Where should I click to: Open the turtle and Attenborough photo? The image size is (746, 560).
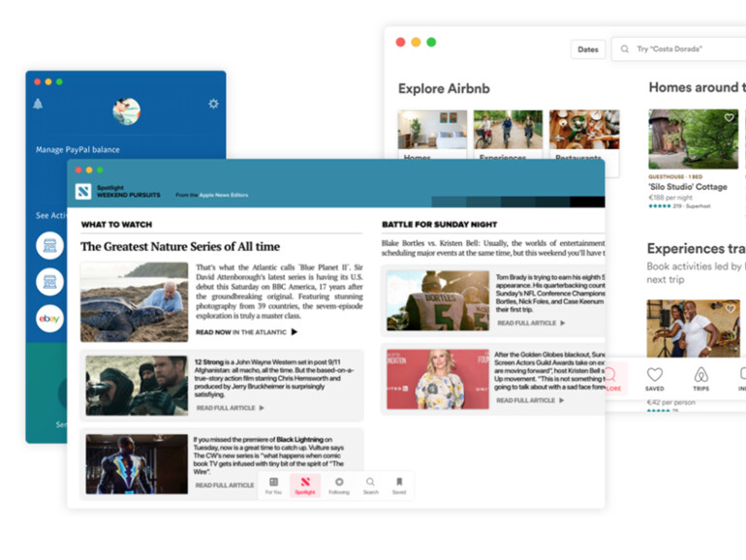tap(134, 302)
